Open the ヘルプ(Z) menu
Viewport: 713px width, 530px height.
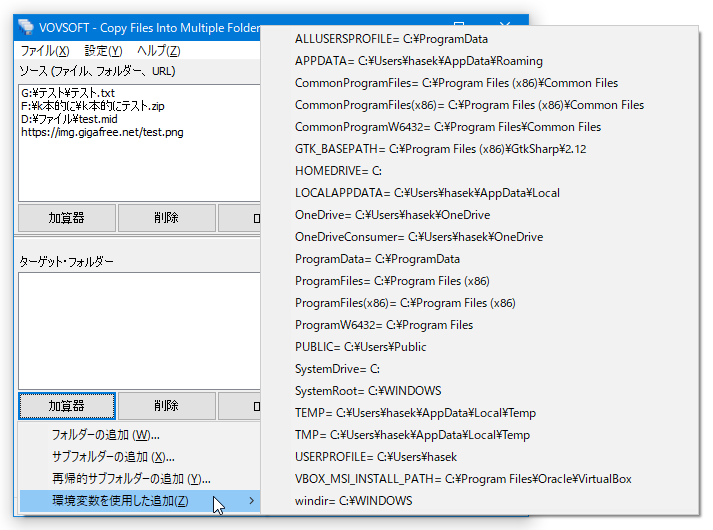[x=159, y=50]
